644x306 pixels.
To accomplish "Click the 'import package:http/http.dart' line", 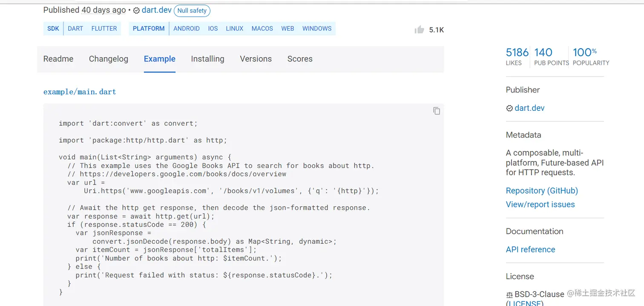I will click(143, 140).
